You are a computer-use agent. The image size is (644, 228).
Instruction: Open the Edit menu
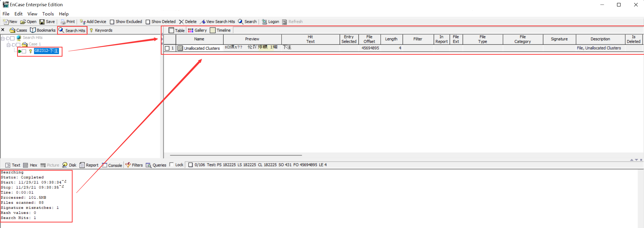coord(19,14)
